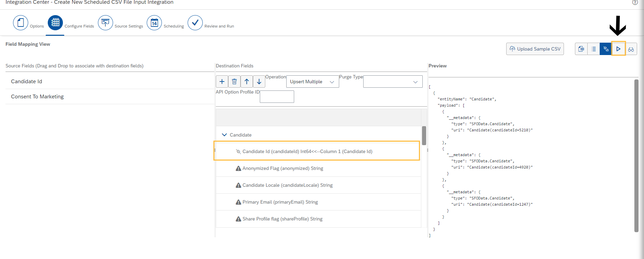The image size is (644, 259).
Task: Click the binoculars search icon
Action: pos(631,49)
